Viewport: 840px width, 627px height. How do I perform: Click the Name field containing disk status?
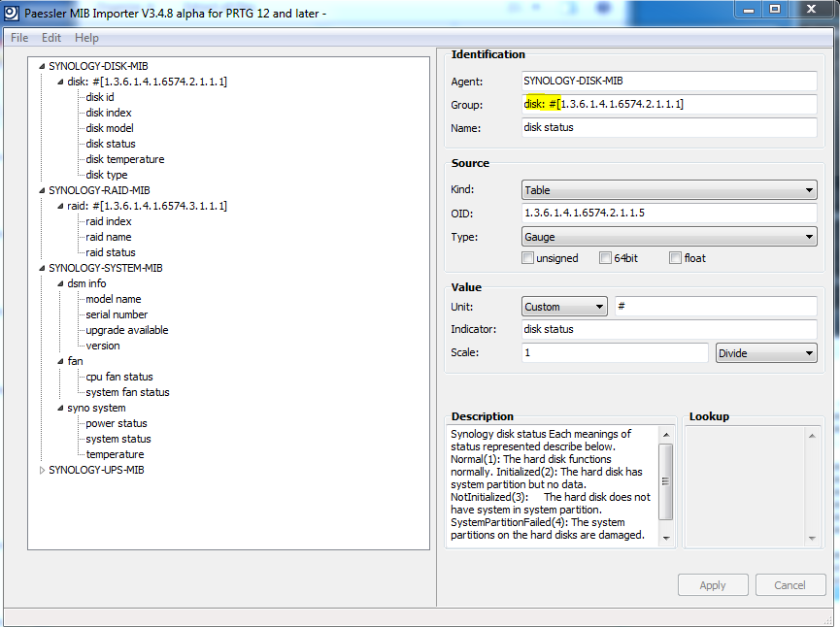tap(669, 127)
